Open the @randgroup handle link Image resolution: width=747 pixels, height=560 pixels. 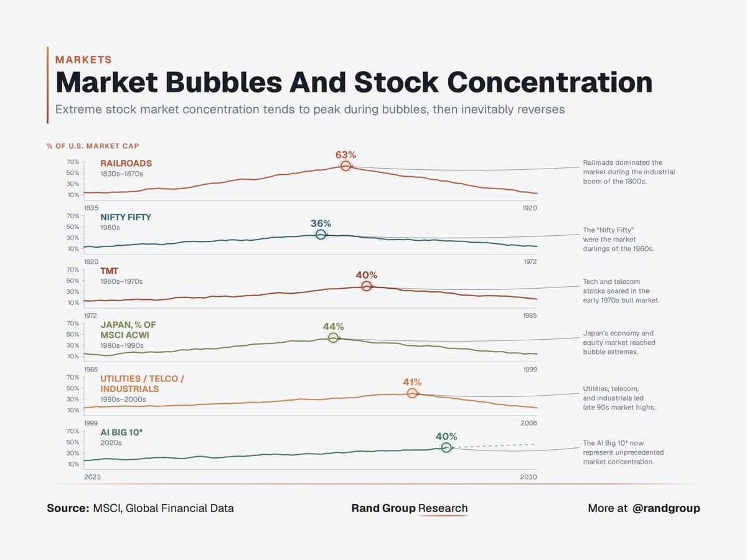click(x=666, y=508)
